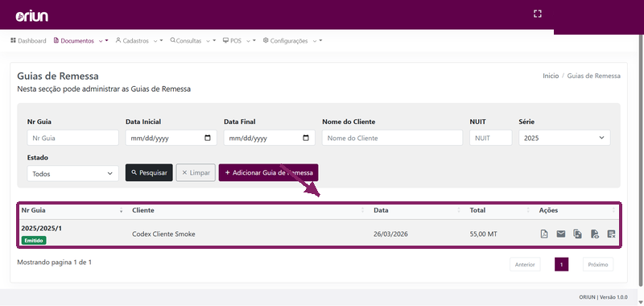644x306 pixels.
Task: Cancel the guia with X icon
Action: 611,234
